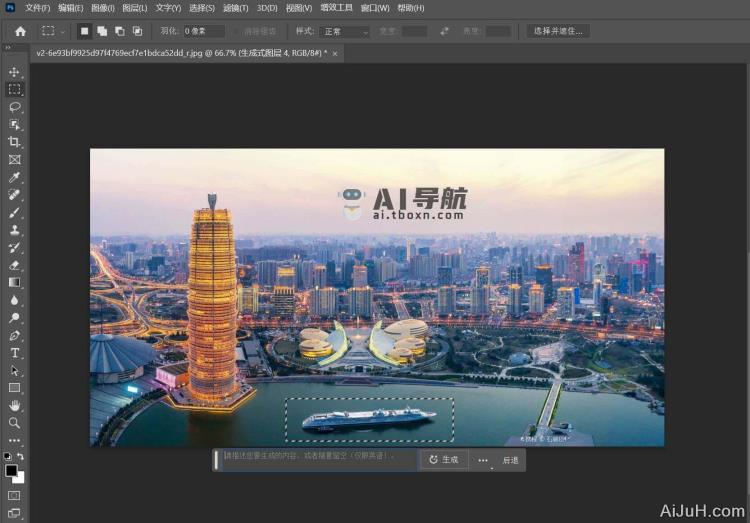Select the Move tool

click(14, 72)
